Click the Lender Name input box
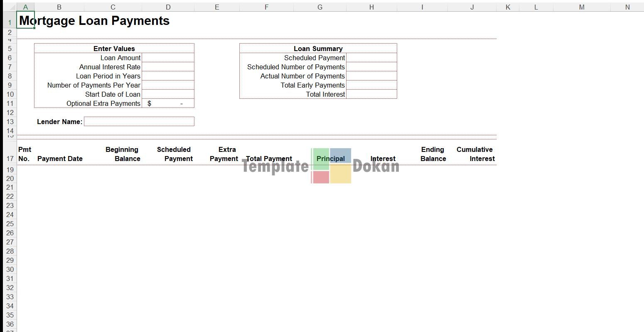The image size is (644, 332). pos(139,122)
